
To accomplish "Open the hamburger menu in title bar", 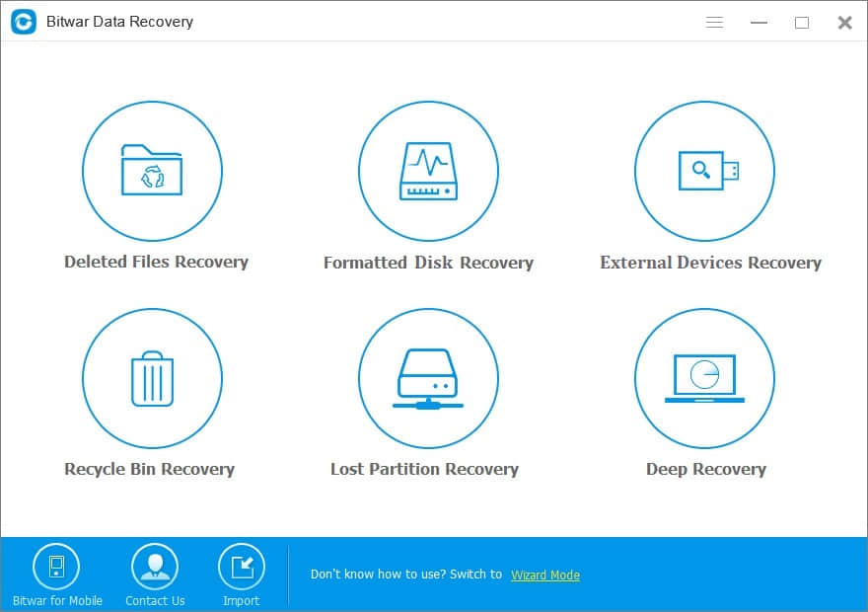I will click(x=715, y=22).
